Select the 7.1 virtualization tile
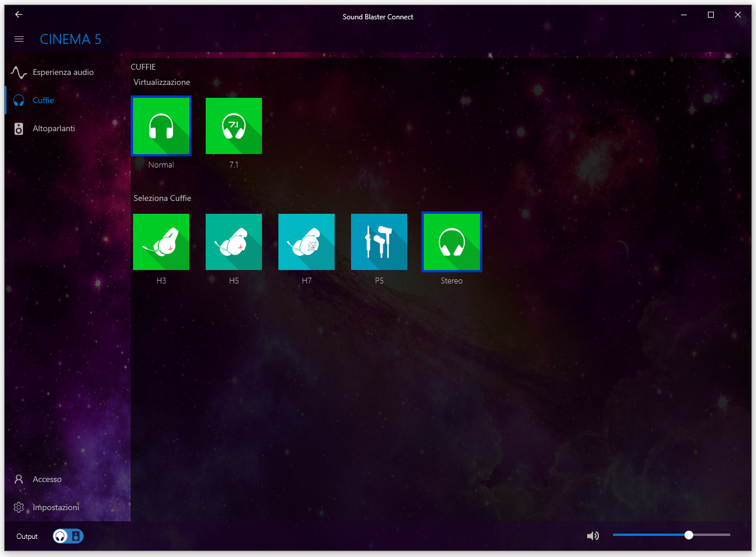The width and height of the screenshot is (756, 557). point(234,126)
